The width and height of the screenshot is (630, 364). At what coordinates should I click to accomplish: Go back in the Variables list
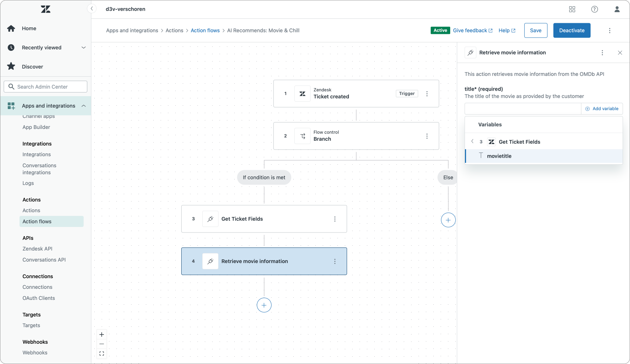472,141
